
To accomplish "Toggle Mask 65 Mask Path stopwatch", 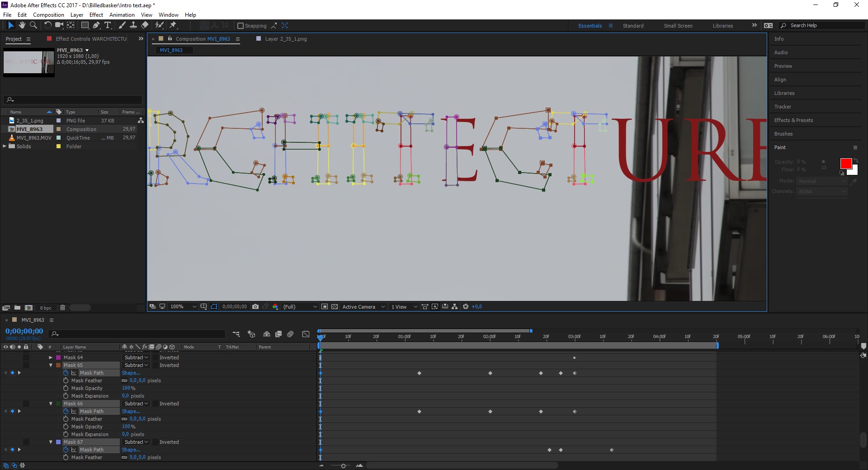I will click(x=66, y=373).
